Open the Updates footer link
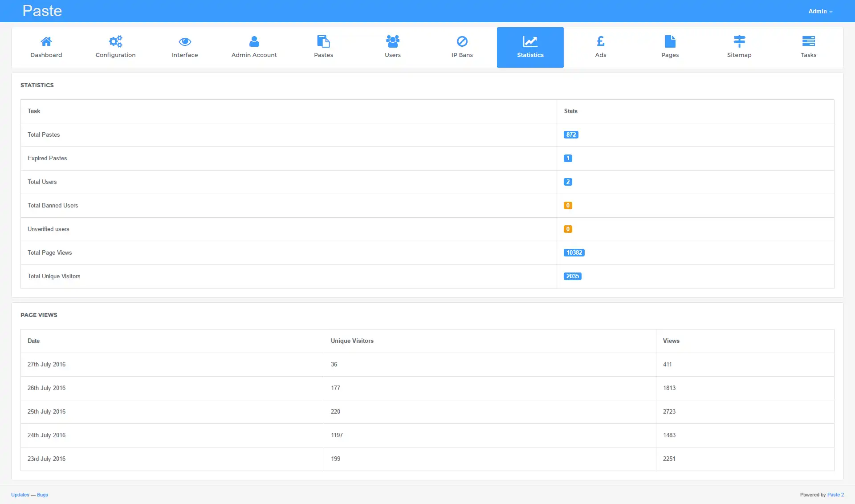 [x=20, y=495]
